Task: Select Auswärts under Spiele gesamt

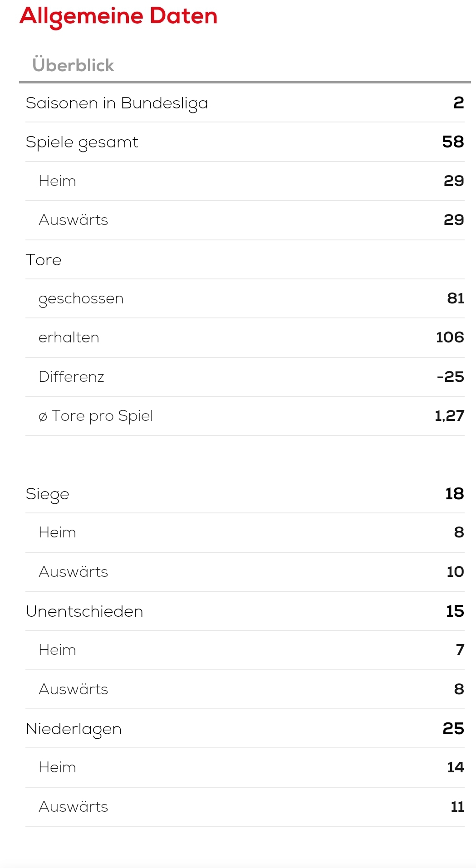Action: pos(74,220)
